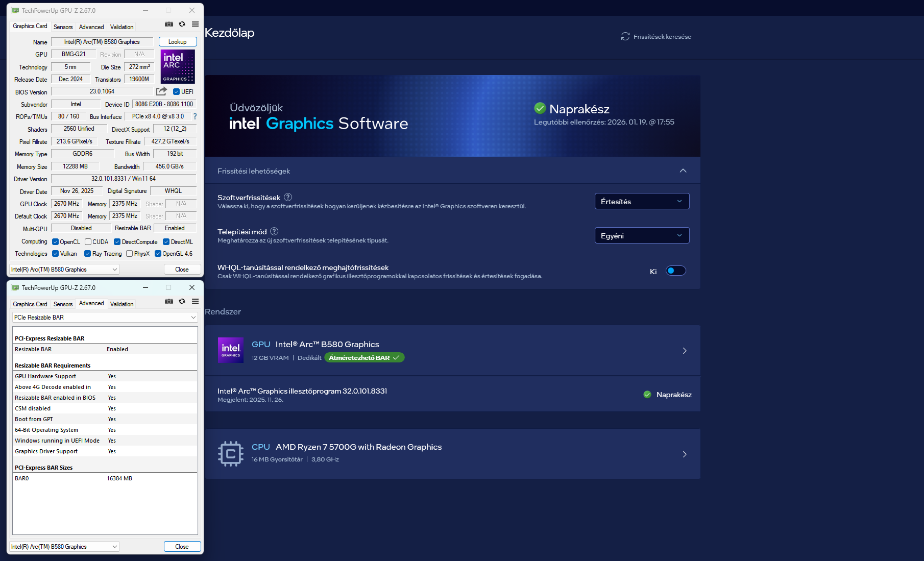The height and width of the screenshot is (561, 924).
Task: Open the PCIe Resizable BAR dropdown
Action: click(x=105, y=318)
